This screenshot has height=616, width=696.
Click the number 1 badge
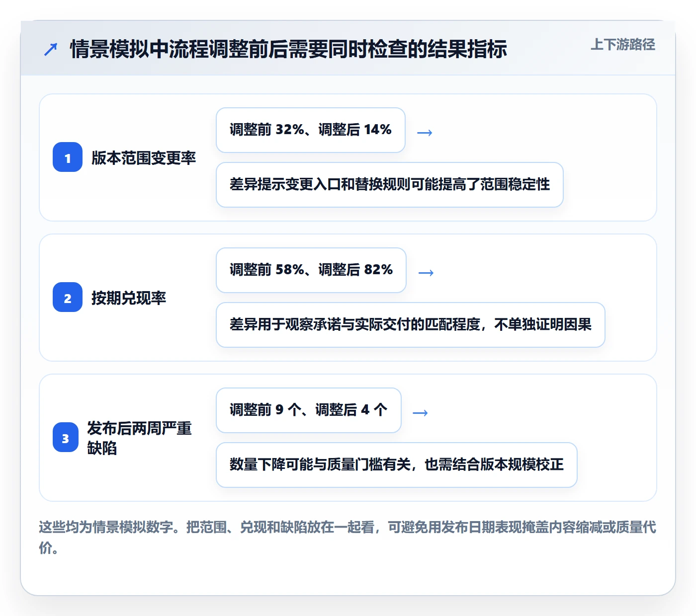[x=68, y=157]
